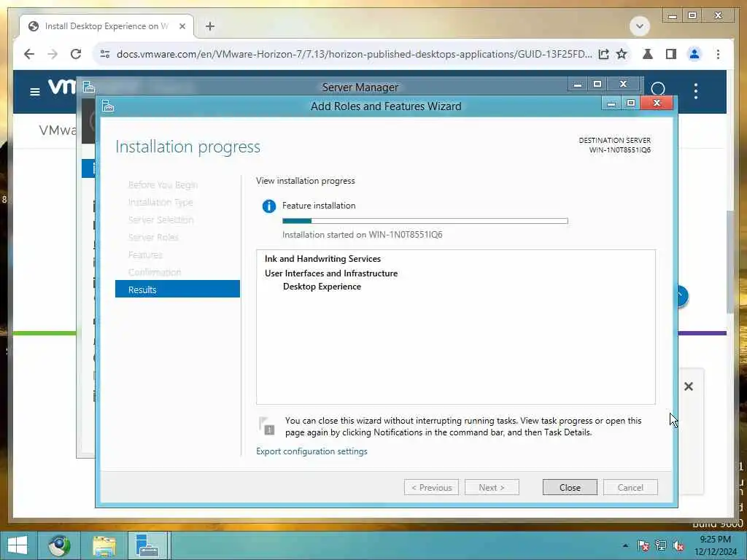This screenshot has width=747, height=560.
Task: Click the VMware docs search icon
Action: pos(658,89)
